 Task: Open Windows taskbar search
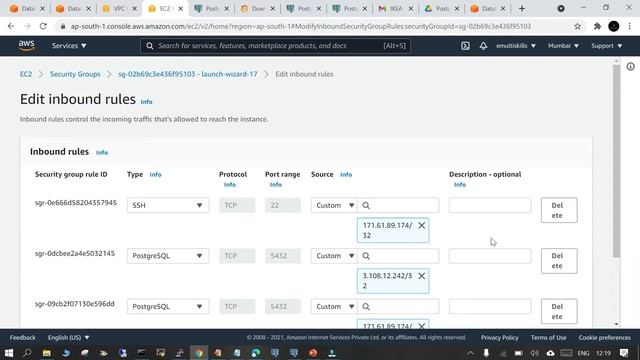coord(27,353)
